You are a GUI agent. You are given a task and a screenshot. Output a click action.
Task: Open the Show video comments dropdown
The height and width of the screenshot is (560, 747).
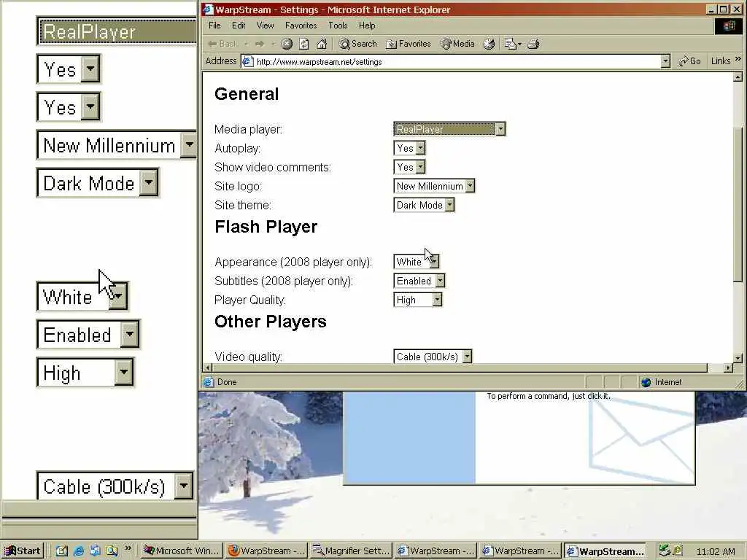tap(409, 167)
